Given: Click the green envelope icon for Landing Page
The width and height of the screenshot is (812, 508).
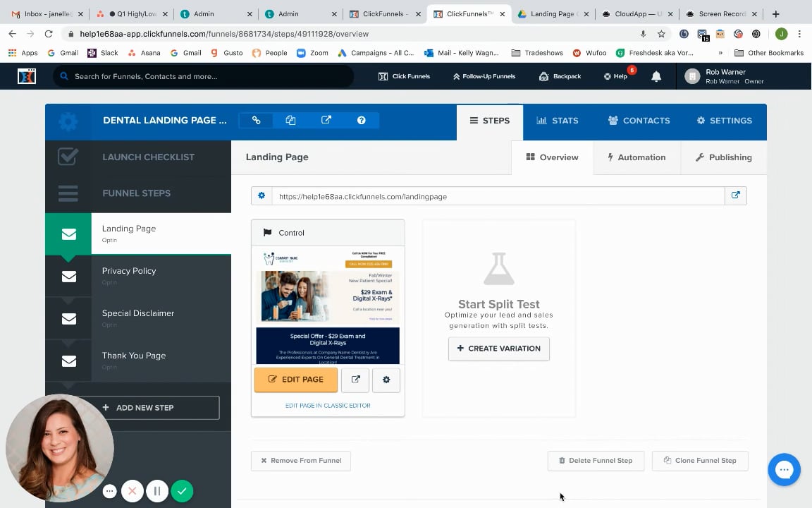Looking at the screenshot, I should click(x=68, y=234).
